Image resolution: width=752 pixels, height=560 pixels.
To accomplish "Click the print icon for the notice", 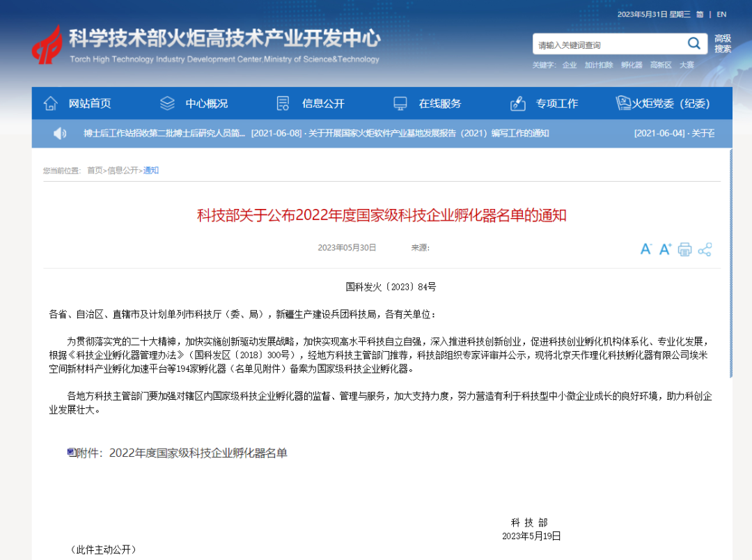I will (686, 249).
